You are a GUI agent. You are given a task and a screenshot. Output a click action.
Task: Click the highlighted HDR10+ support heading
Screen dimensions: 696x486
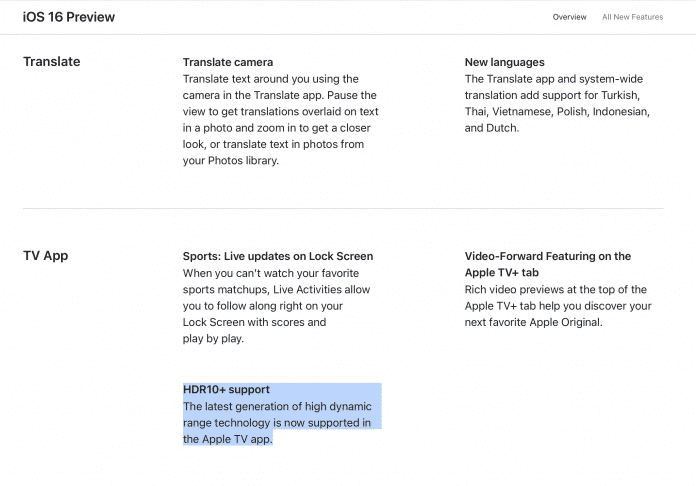tap(226, 389)
